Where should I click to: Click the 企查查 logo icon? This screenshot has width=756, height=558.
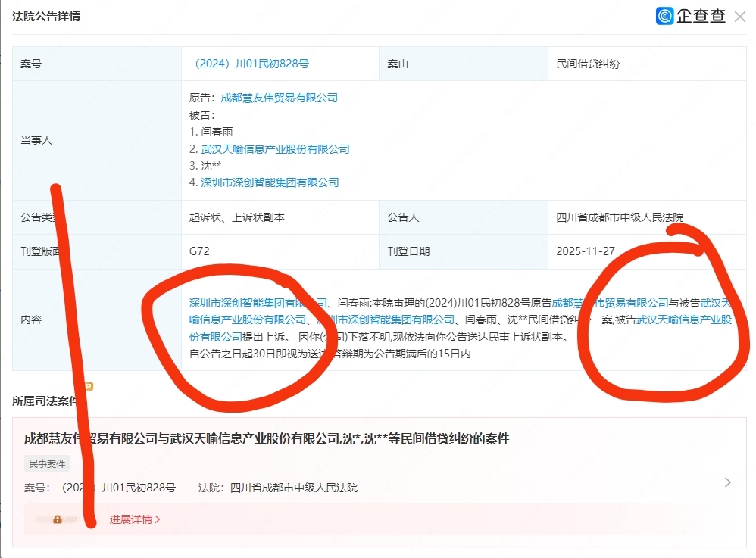(664, 16)
